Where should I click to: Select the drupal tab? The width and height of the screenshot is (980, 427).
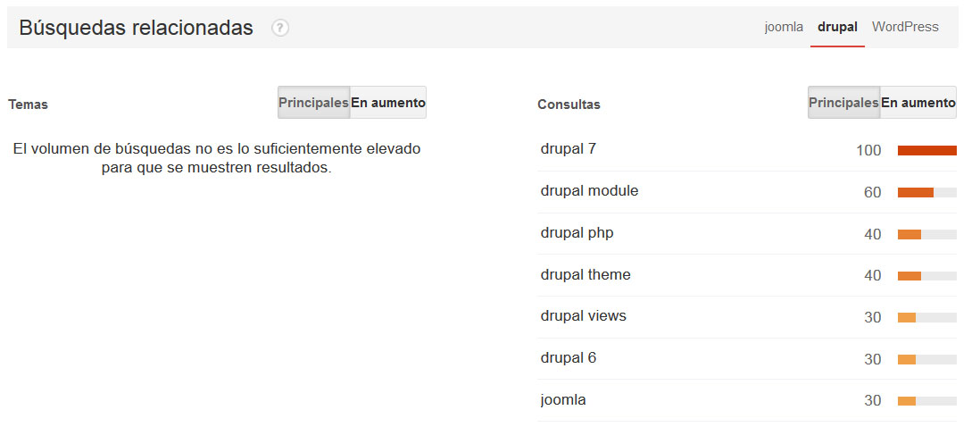(x=837, y=27)
